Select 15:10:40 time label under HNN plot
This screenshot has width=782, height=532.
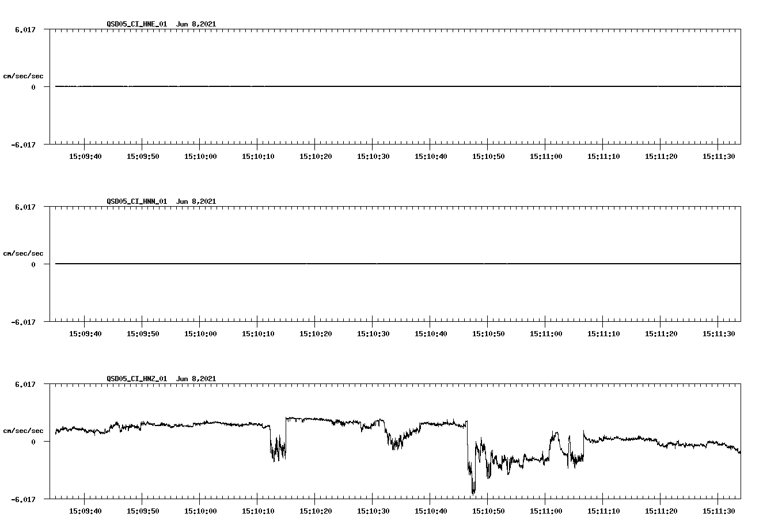point(431,334)
